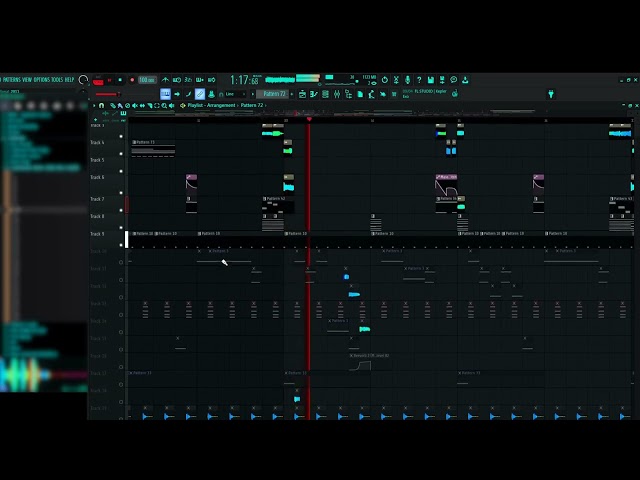This screenshot has height=480, width=640.
Task: Select the playlist mute tool
Action: tap(135, 105)
